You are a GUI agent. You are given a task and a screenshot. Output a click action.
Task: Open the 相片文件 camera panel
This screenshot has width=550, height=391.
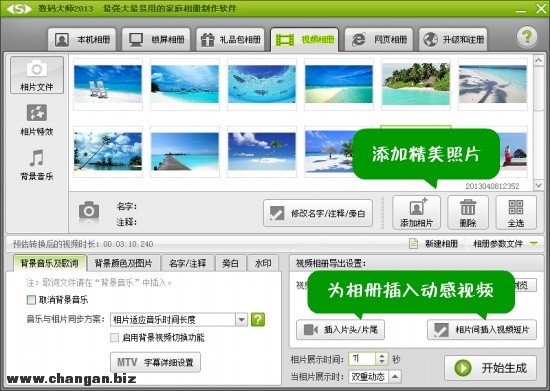37,75
